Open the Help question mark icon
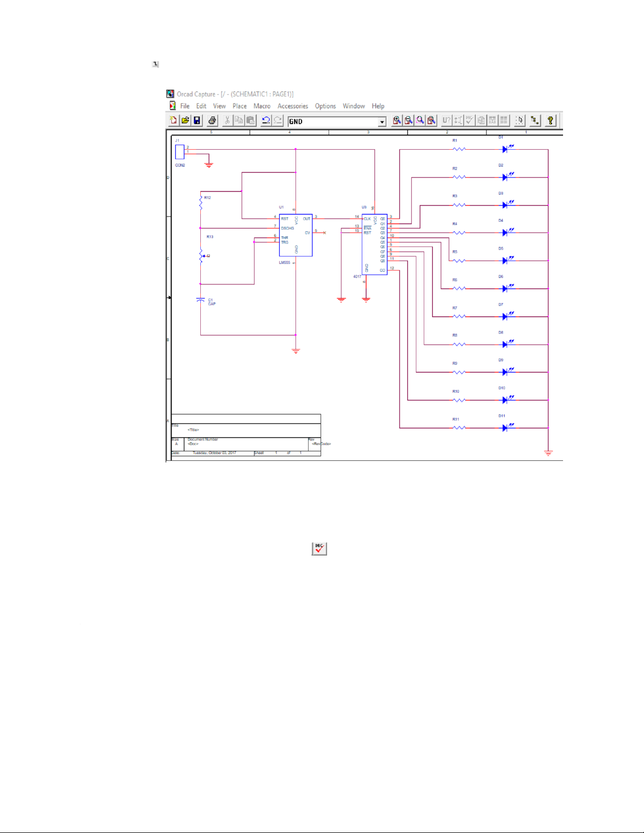The image size is (644, 833). (550, 121)
